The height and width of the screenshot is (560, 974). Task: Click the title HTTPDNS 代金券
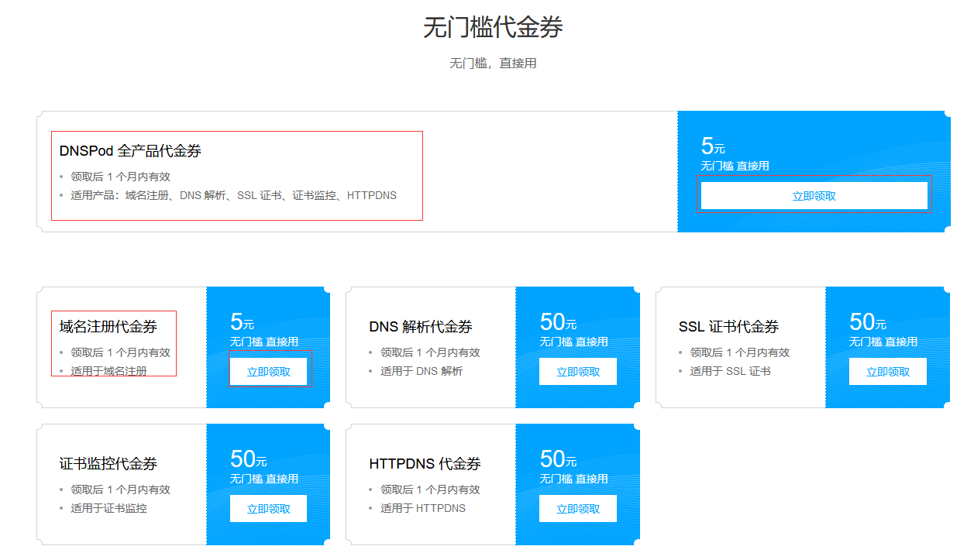pyautogui.click(x=425, y=464)
